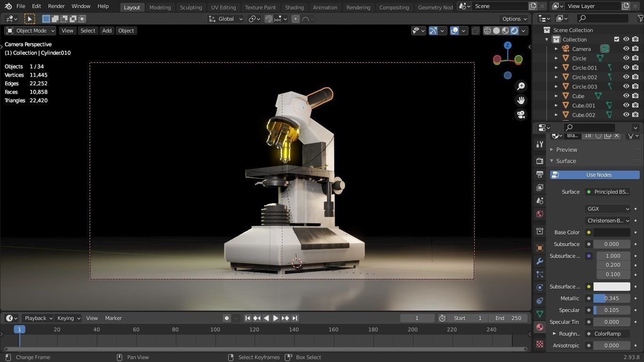Toggle camera view with the camera icon
This screenshot has height=362, width=644.
[x=521, y=115]
